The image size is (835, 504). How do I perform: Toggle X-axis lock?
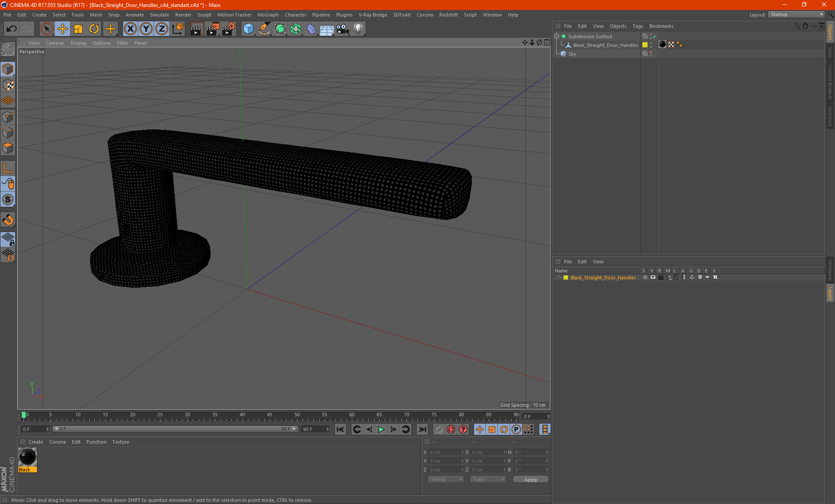(x=130, y=29)
